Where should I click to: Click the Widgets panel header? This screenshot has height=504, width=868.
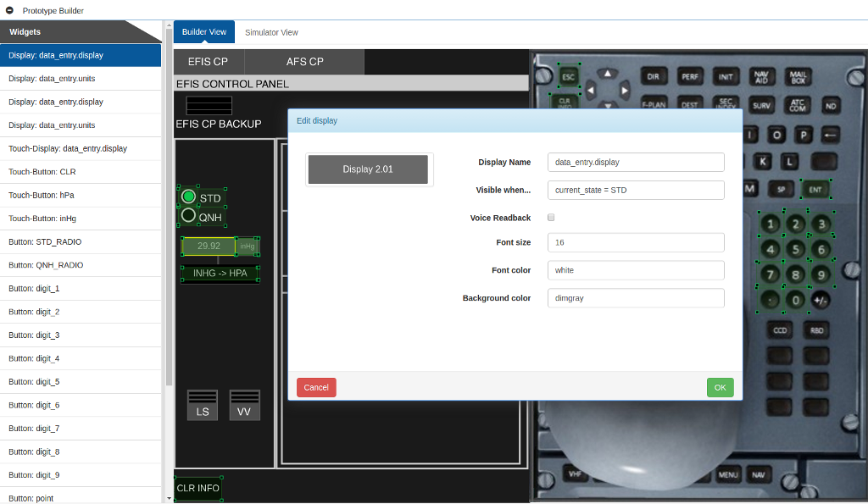[81, 31]
